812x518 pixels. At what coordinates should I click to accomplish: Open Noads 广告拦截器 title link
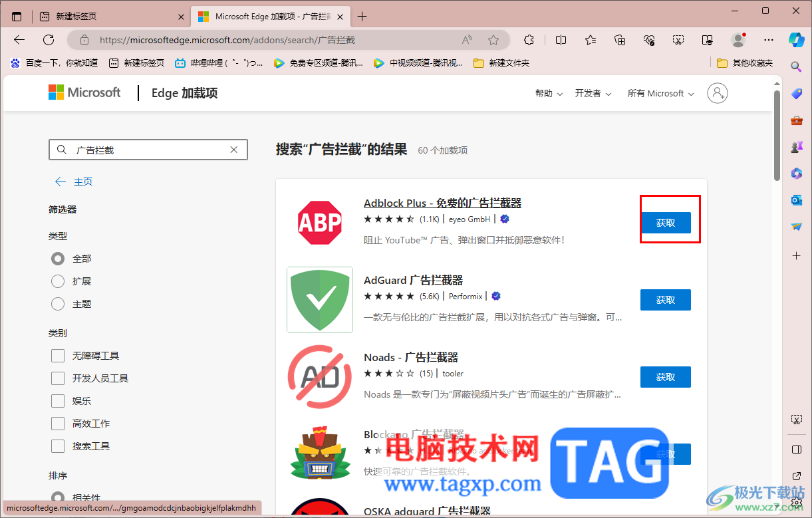click(411, 357)
